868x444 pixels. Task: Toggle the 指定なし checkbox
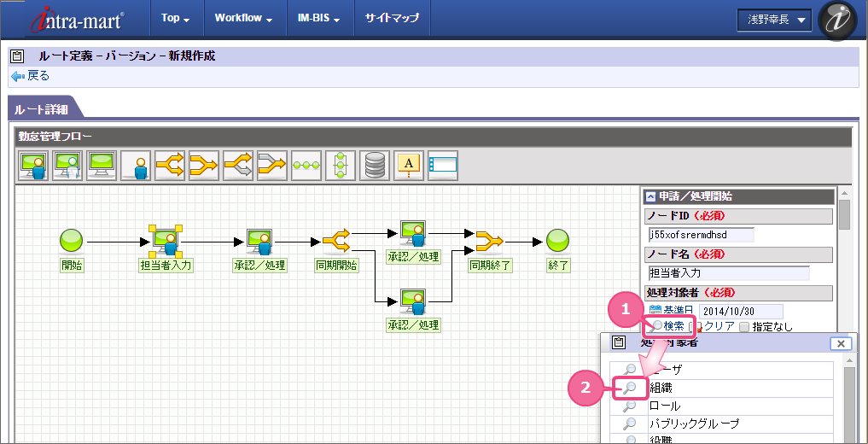pos(744,327)
